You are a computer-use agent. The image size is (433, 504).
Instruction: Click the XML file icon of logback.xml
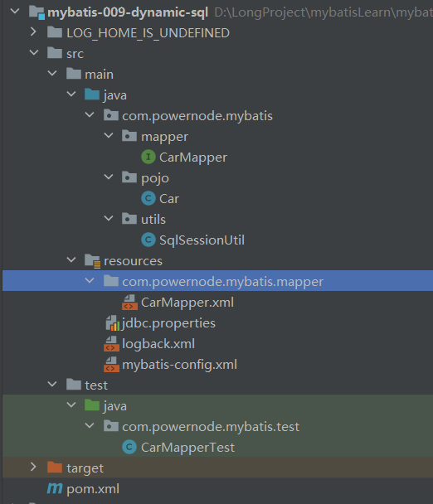[x=111, y=344]
